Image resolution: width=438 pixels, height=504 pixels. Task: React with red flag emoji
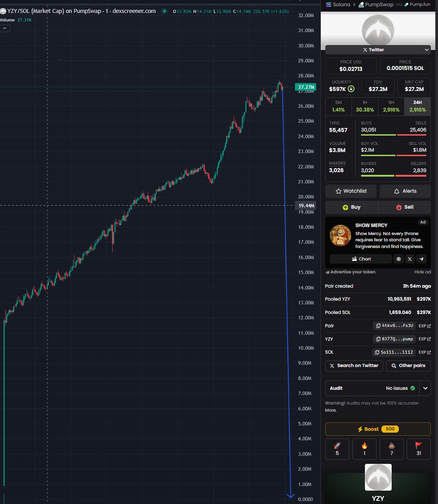419,449
